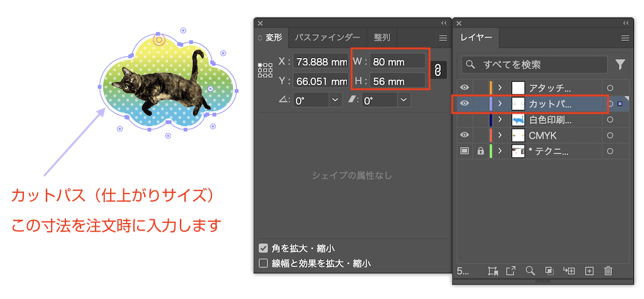Switch to the パスファインダー tab
Image resolution: width=644 pixels, height=299 pixels.
(x=327, y=38)
